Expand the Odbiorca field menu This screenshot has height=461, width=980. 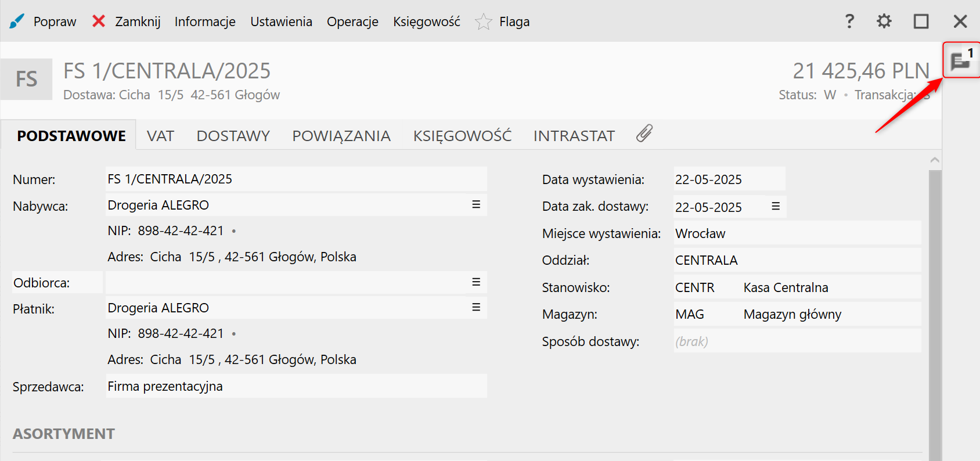click(x=476, y=282)
